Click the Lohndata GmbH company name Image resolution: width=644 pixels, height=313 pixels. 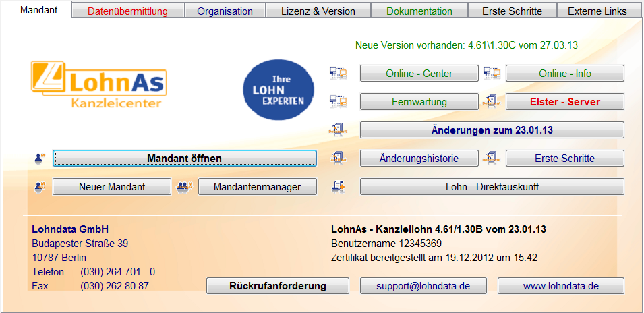tap(70, 229)
